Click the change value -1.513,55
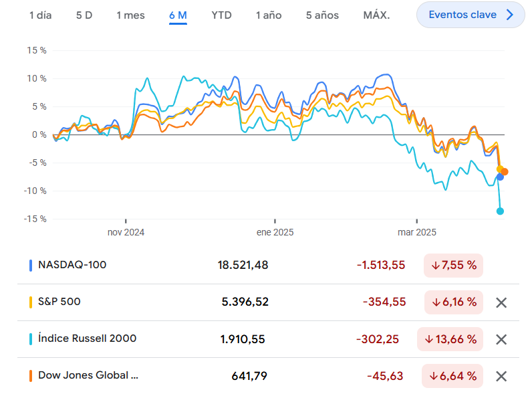Viewport: 532px width, 394px height. [381, 266]
